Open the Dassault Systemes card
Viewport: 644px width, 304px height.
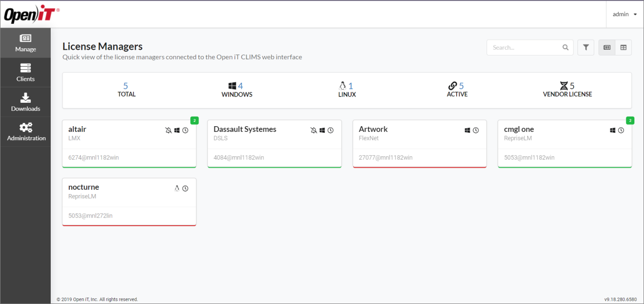(x=274, y=143)
